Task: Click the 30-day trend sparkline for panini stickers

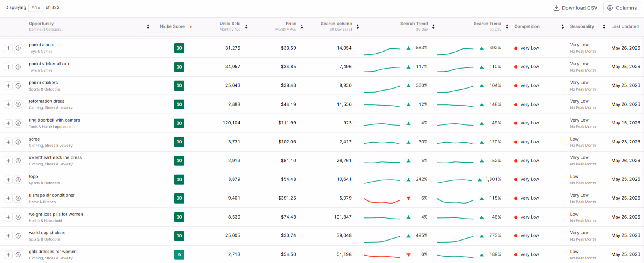Action: 382,89
